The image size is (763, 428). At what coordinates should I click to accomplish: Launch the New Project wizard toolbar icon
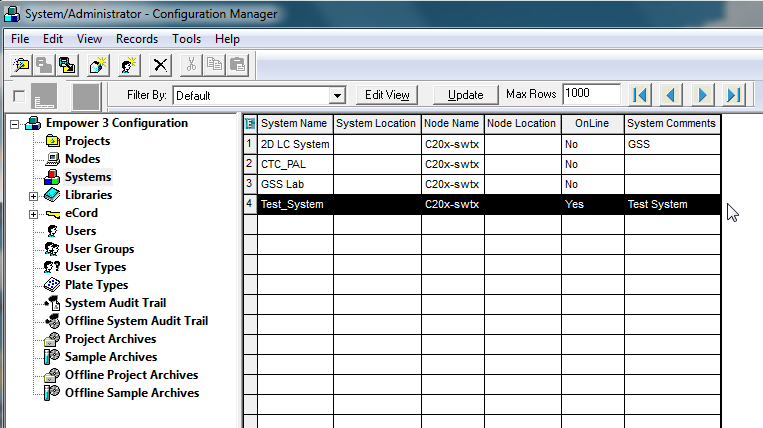[21, 65]
